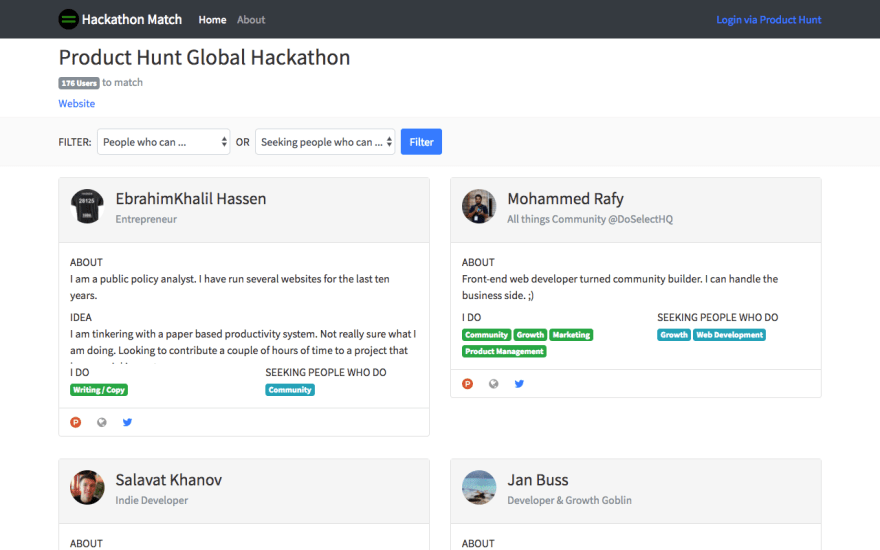The image size is (880, 550).
Task: Click the 176 Users badge
Action: point(79,83)
